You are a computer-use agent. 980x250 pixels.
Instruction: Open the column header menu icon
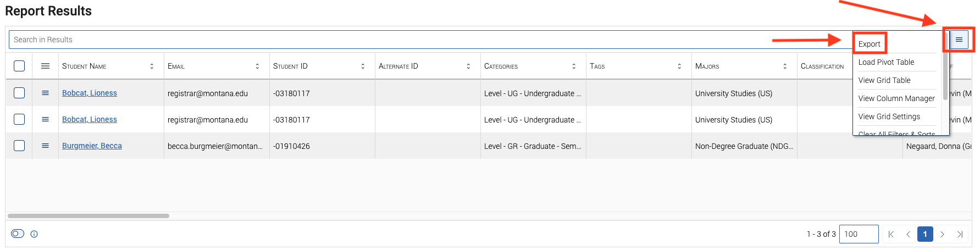[x=46, y=66]
